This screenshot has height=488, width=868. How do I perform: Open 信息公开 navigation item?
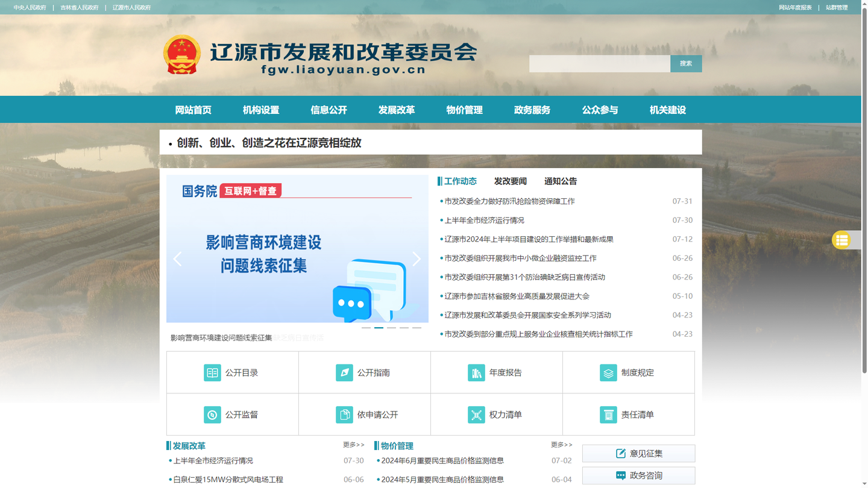[x=329, y=110]
